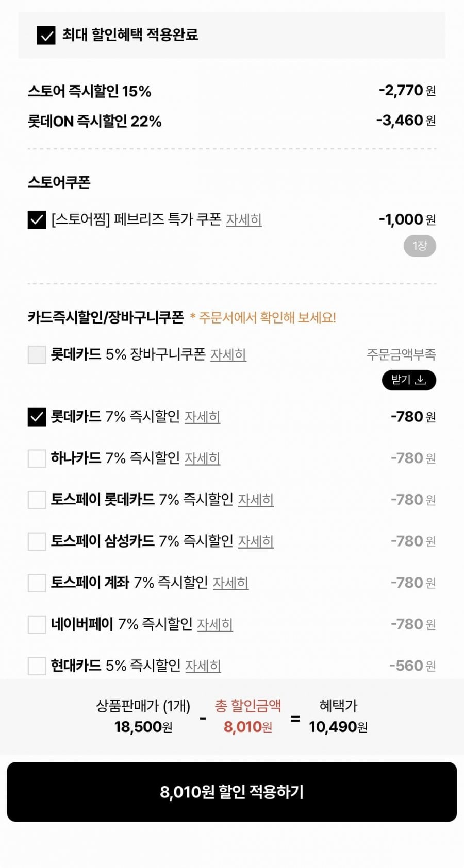Image resolution: width=464 pixels, height=868 pixels.
Task: Open 자세히 link for 현대카드 5% 즉시할인
Action: (x=203, y=666)
